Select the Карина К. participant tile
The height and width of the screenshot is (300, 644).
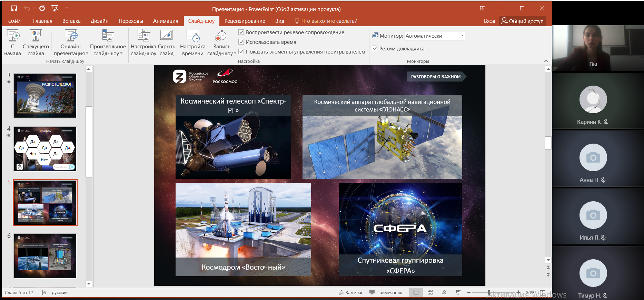click(x=598, y=101)
